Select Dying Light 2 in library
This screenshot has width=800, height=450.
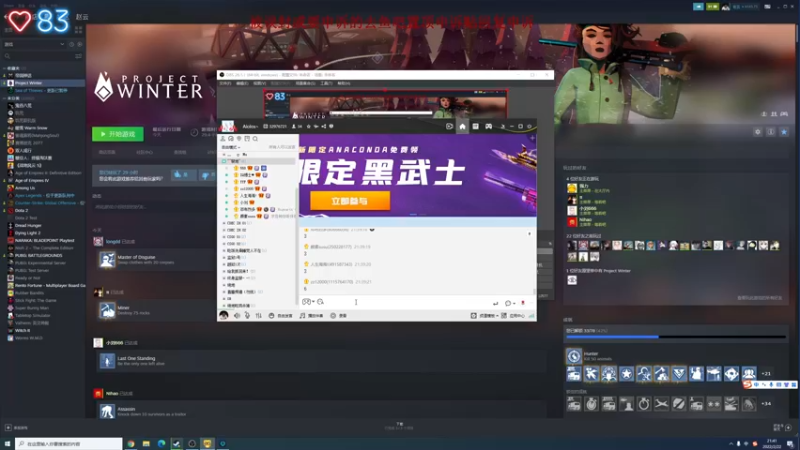(x=28, y=233)
